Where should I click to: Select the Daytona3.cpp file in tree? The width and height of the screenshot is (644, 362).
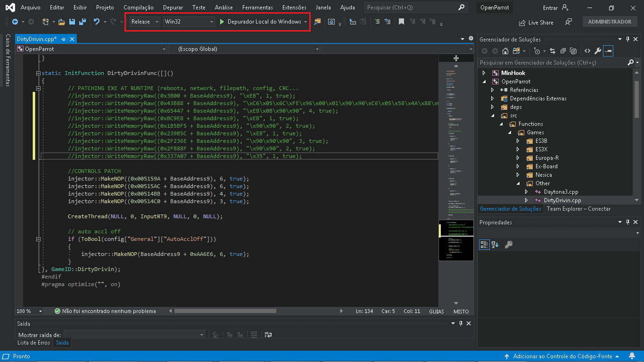[561, 192]
